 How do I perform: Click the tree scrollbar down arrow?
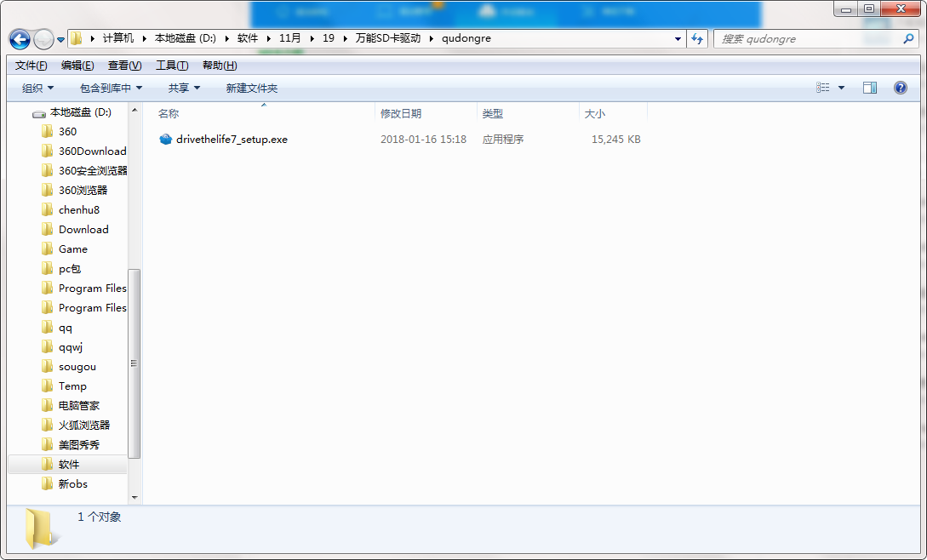pyautogui.click(x=134, y=497)
